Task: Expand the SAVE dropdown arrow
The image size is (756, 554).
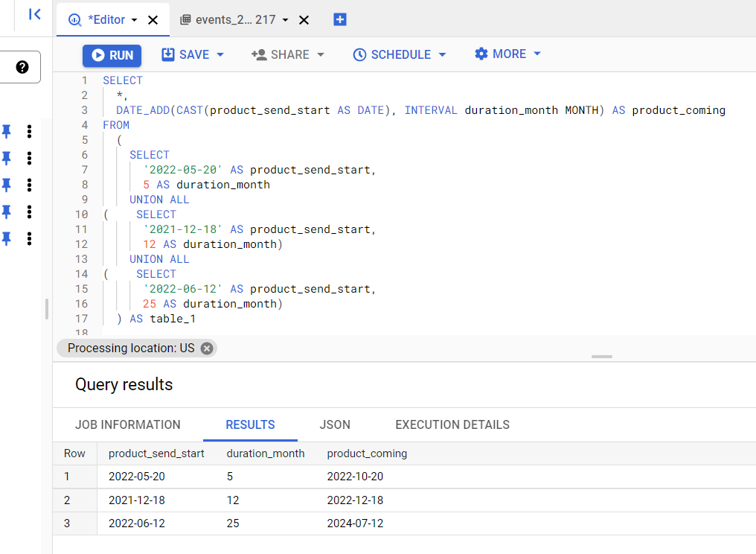Action: point(220,54)
